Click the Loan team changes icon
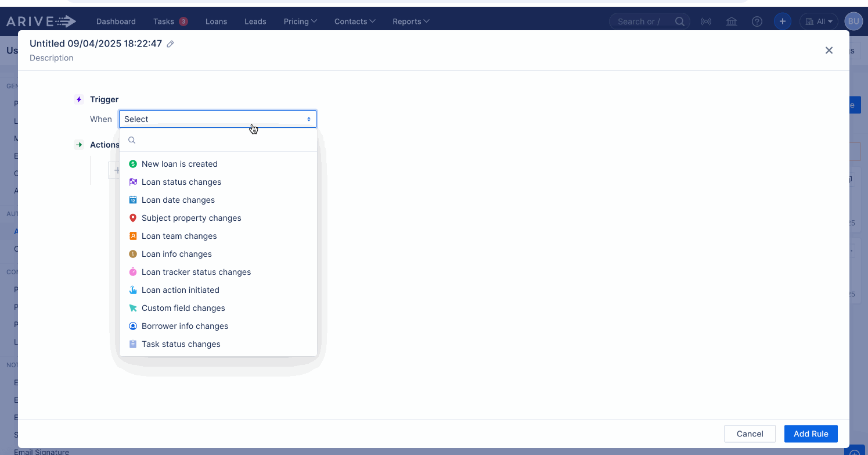 [x=133, y=236]
